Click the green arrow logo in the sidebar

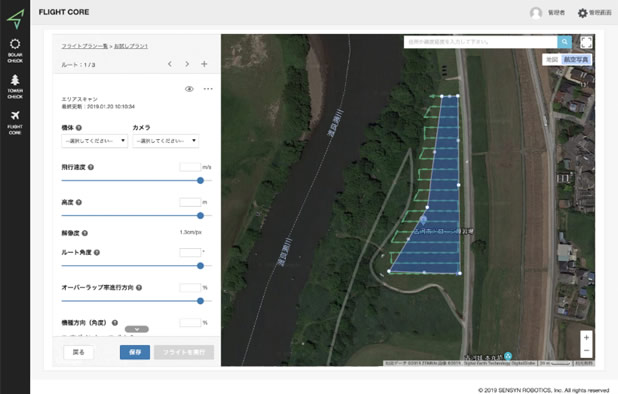pos(15,19)
